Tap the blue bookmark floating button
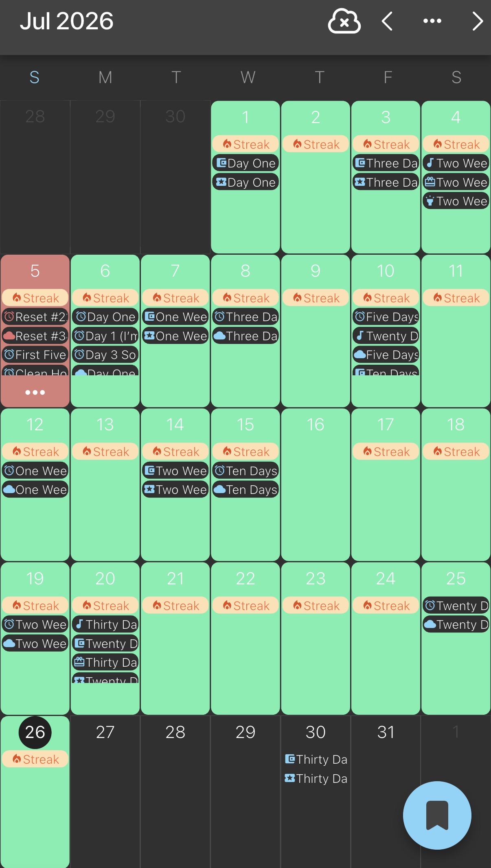Screen dimensions: 491x868 437,815
